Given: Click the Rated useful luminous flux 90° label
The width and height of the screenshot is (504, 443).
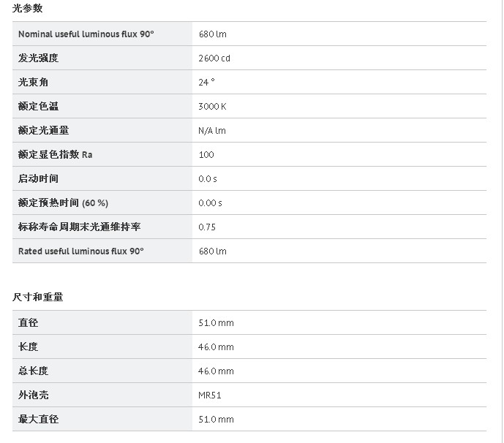Looking at the screenshot, I should (80, 251).
